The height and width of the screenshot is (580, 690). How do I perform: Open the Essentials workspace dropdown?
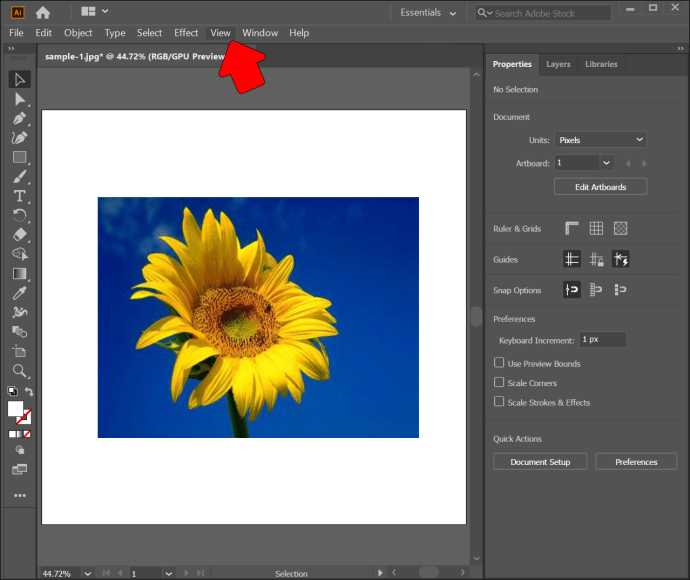[x=427, y=13]
